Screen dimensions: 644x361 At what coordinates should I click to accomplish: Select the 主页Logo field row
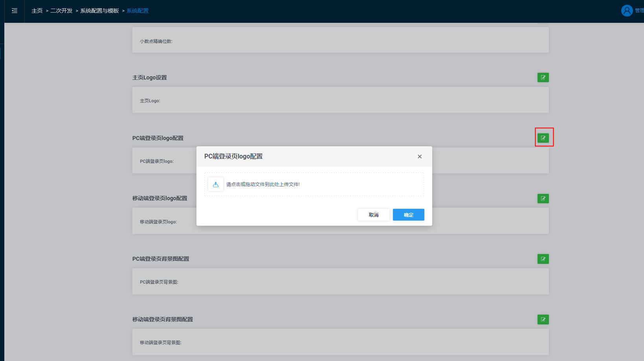click(340, 100)
